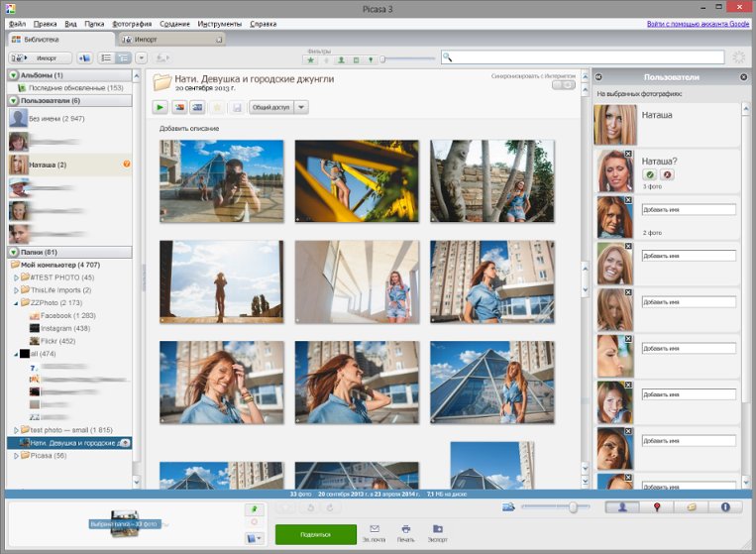Adjust the date range filter slider

(x=382, y=59)
